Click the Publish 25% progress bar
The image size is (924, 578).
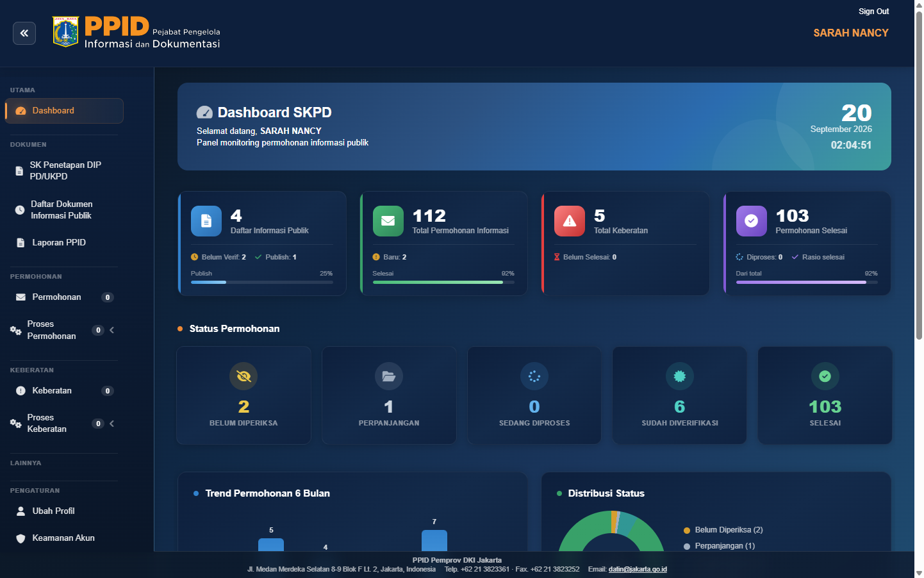(x=262, y=282)
